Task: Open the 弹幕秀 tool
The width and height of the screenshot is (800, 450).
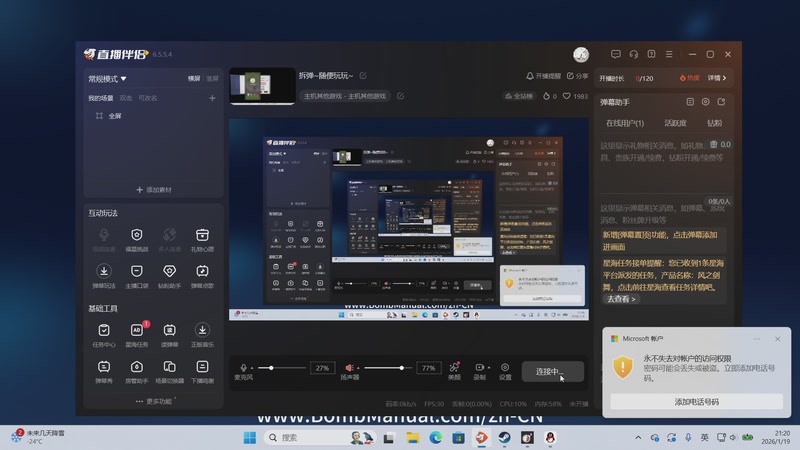Action: tap(104, 371)
